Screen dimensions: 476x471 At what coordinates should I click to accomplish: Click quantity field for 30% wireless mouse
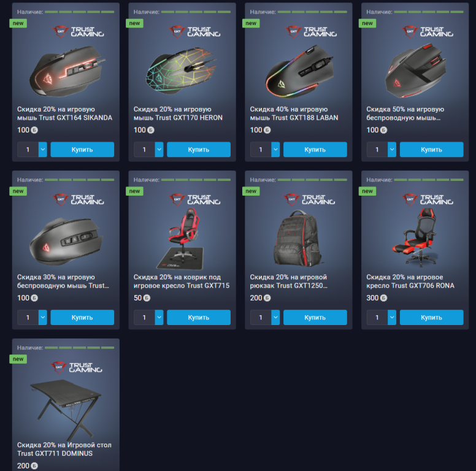28,318
